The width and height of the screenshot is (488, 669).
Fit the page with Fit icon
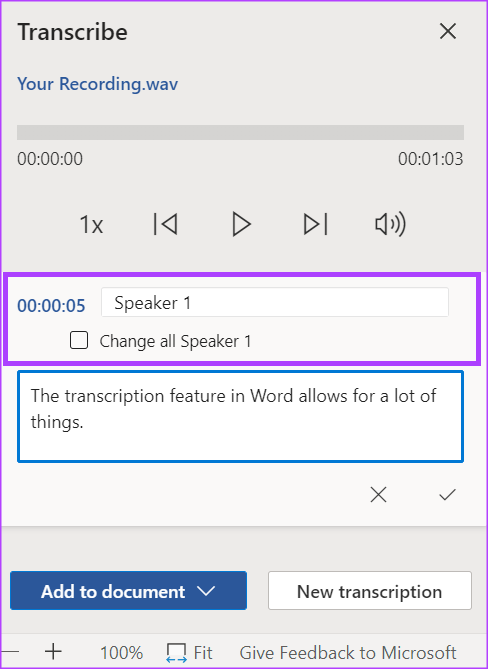pyautogui.click(x=189, y=653)
